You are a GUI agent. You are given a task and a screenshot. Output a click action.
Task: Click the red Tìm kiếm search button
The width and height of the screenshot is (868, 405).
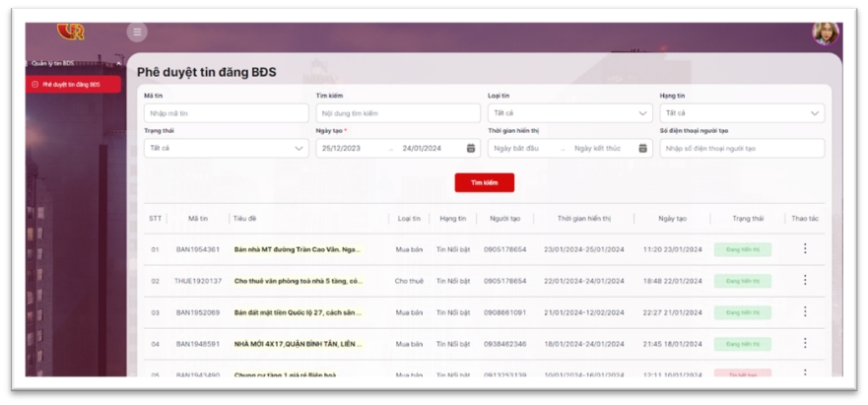(x=484, y=183)
